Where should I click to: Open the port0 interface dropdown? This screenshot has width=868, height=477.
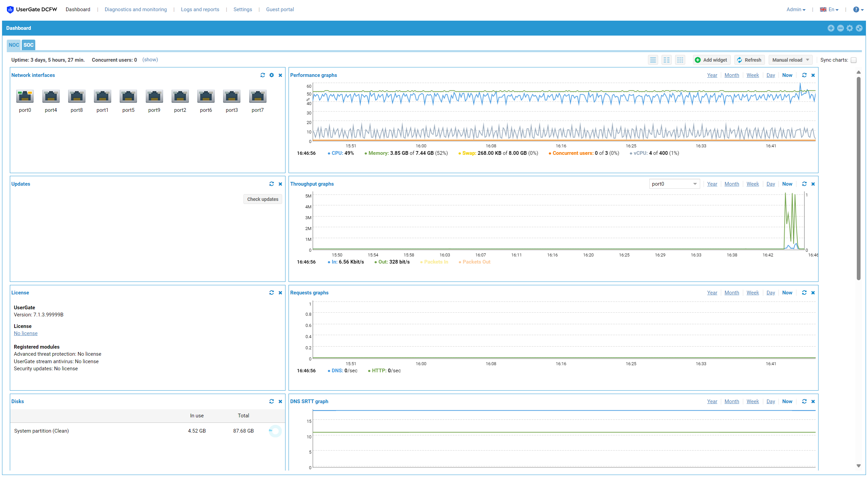point(674,184)
